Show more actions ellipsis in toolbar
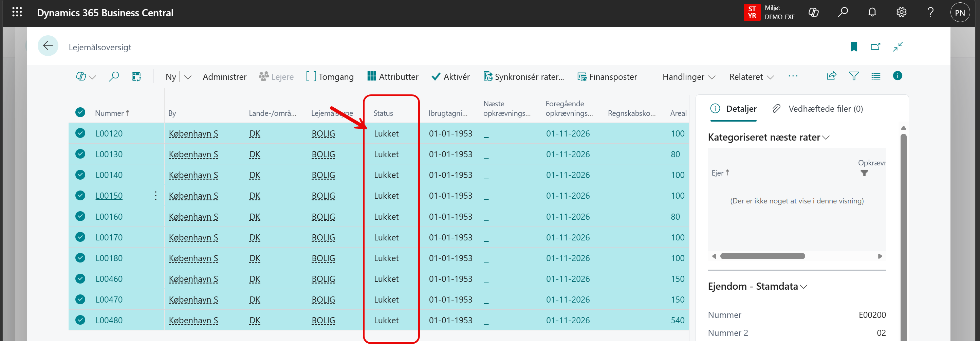 pyautogui.click(x=793, y=76)
